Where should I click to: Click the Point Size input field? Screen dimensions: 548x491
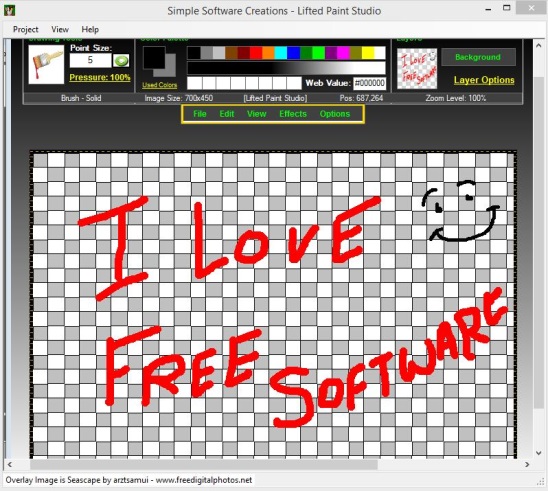click(90, 60)
